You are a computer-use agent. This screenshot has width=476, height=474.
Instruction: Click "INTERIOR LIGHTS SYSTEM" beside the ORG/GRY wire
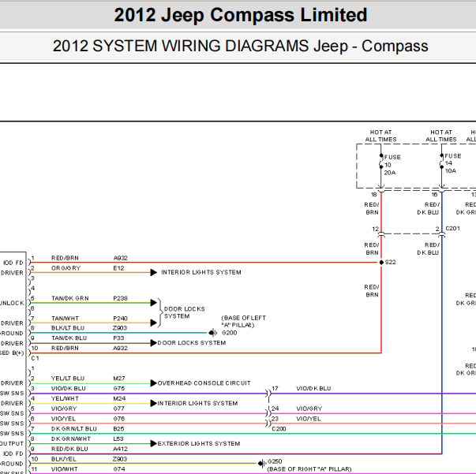(x=201, y=272)
